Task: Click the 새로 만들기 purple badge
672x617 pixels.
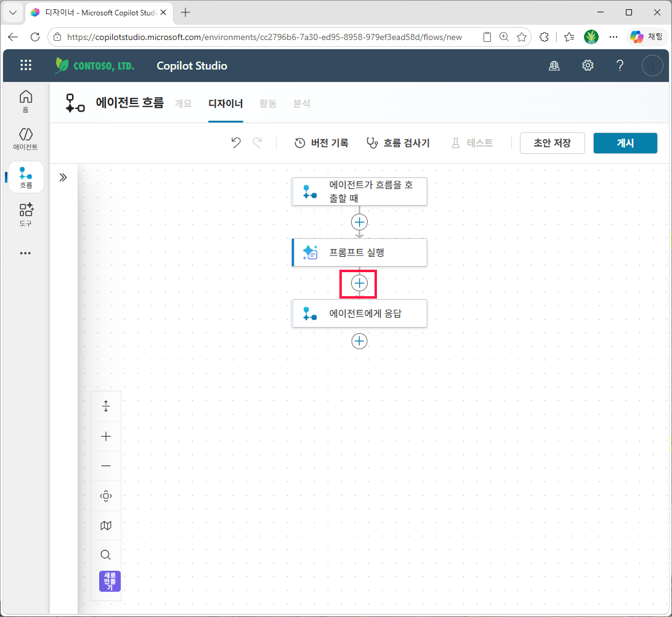Action: 110,581
